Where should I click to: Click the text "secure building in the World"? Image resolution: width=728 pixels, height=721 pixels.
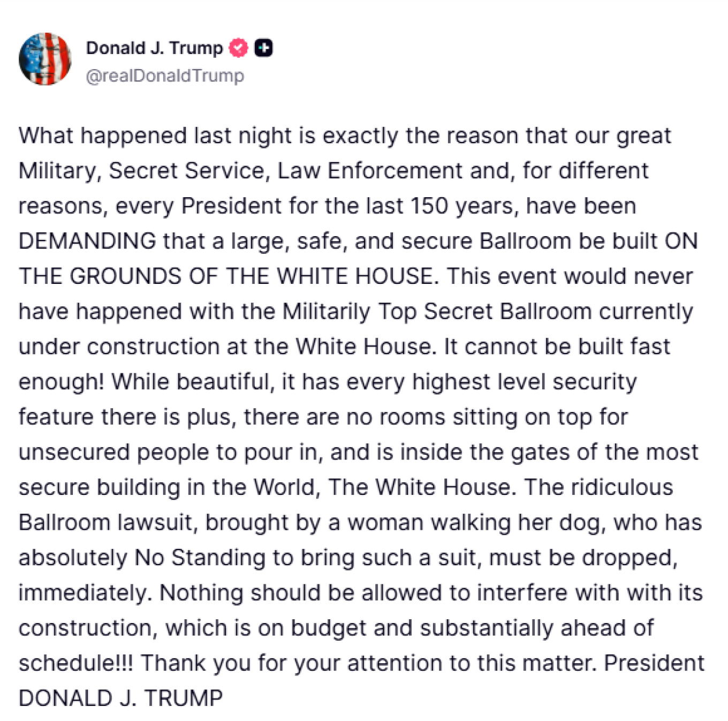(169, 487)
